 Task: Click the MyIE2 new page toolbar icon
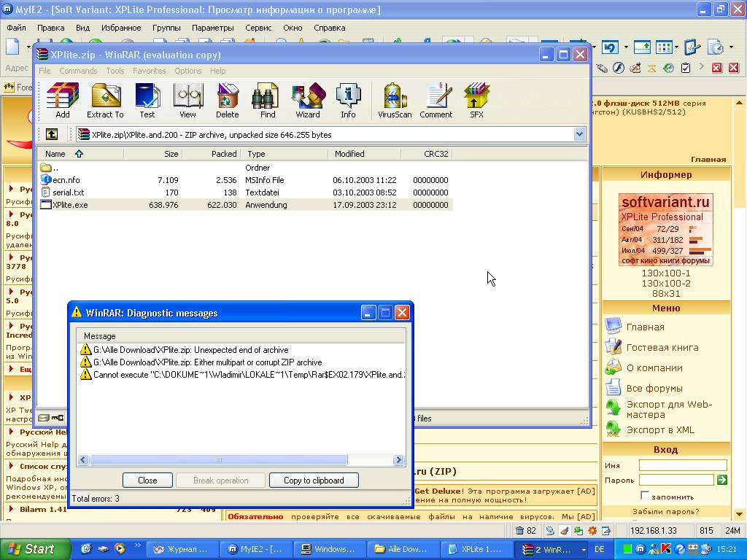click(13, 46)
